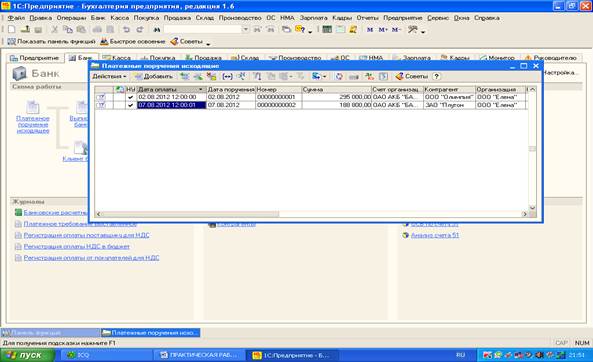Click the Дата оплаты column sort arrow
The image size is (593, 362).
pyautogui.click(x=201, y=90)
